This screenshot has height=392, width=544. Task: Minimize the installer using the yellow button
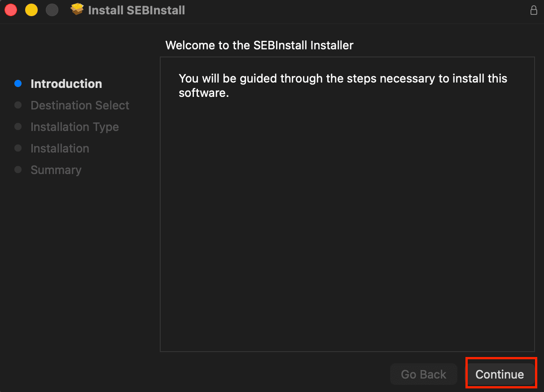tap(31, 10)
